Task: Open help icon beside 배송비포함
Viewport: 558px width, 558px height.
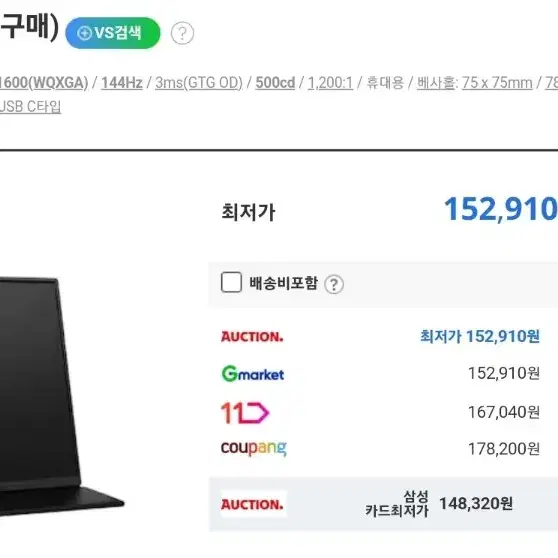Action: [x=334, y=284]
